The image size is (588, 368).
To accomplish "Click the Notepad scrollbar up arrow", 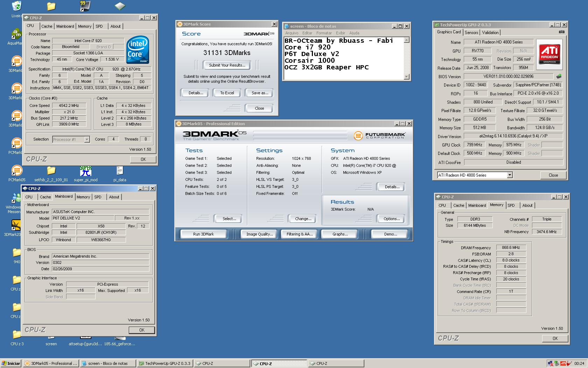I will click(x=406, y=40).
